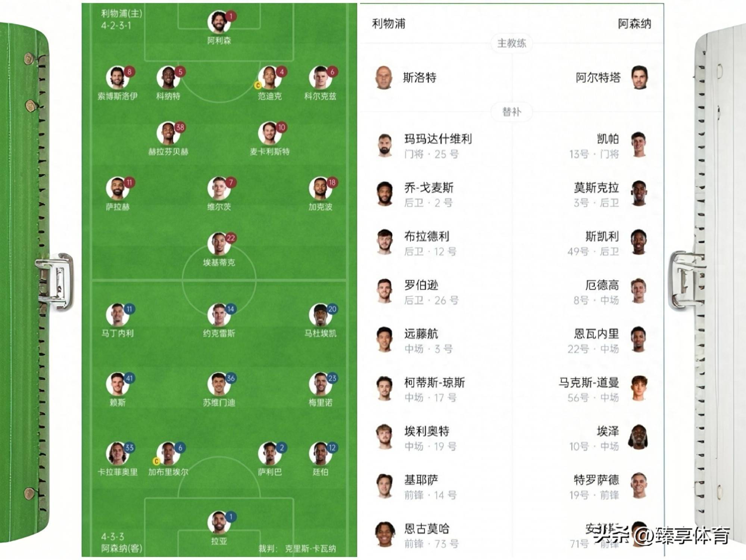Image resolution: width=746 pixels, height=560 pixels.
Task: Open 埃基蒂克 striker avatar
Action: (x=218, y=244)
